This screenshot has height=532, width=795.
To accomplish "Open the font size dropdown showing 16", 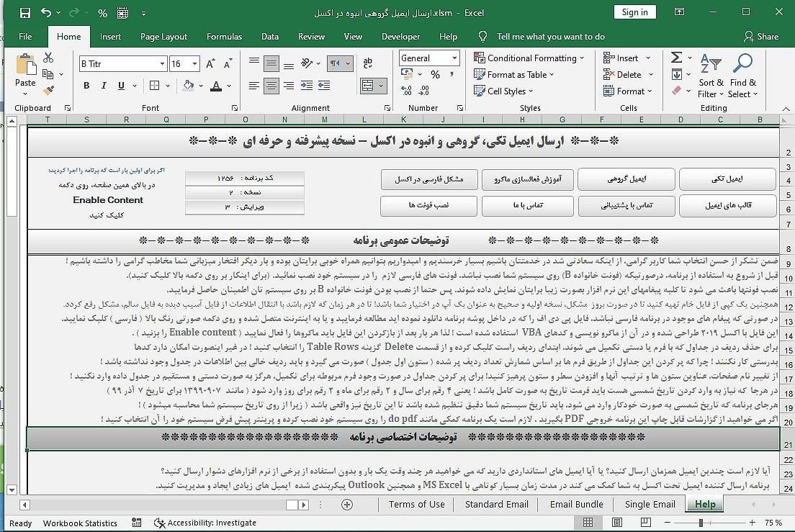I will pos(194,64).
